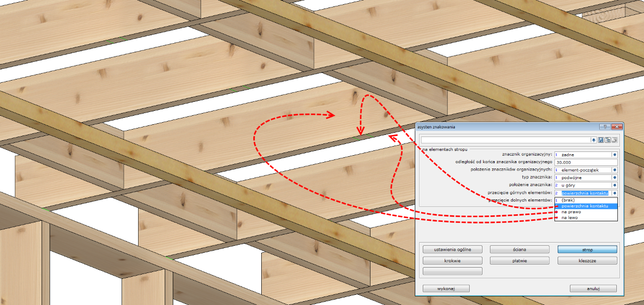Open the ściana settings section
The height and width of the screenshot is (305, 644).
pos(519,249)
